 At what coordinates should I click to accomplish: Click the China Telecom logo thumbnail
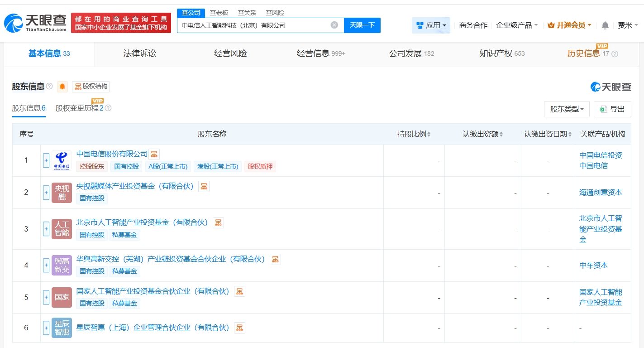pyautogui.click(x=62, y=160)
